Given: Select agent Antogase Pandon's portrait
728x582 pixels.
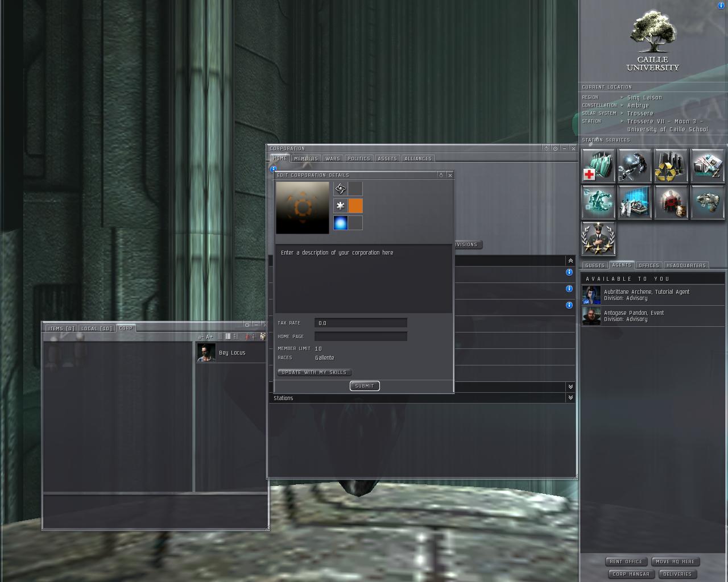Looking at the screenshot, I should (591, 316).
